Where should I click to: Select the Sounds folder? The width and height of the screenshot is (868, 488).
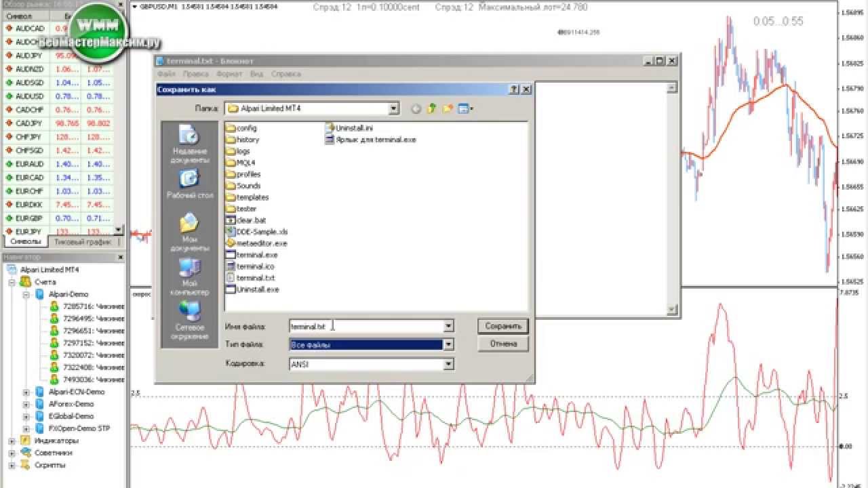tap(243, 186)
